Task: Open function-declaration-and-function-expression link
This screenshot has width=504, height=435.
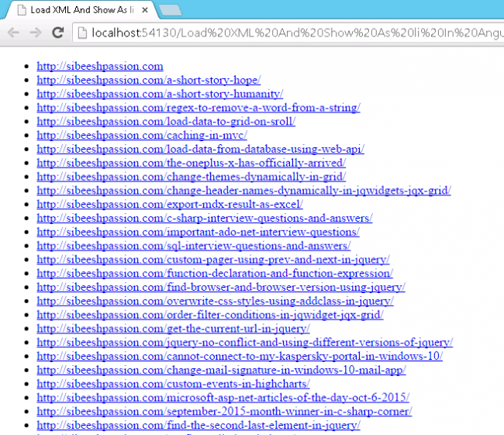Action: tap(215, 274)
